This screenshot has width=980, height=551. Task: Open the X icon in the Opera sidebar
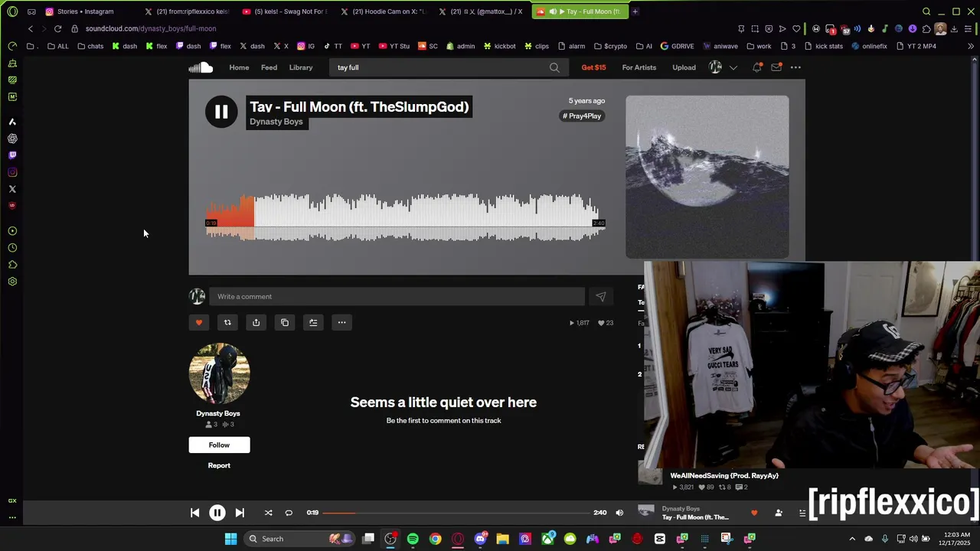(x=12, y=189)
